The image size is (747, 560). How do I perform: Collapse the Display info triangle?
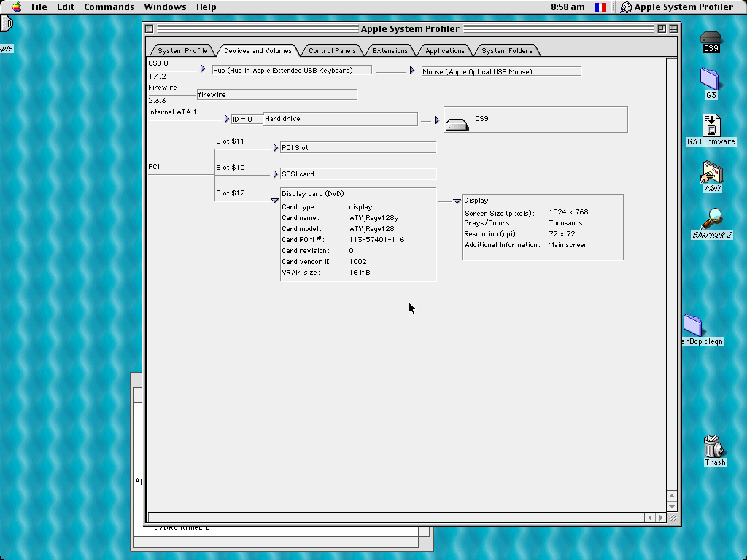coord(457,201)
